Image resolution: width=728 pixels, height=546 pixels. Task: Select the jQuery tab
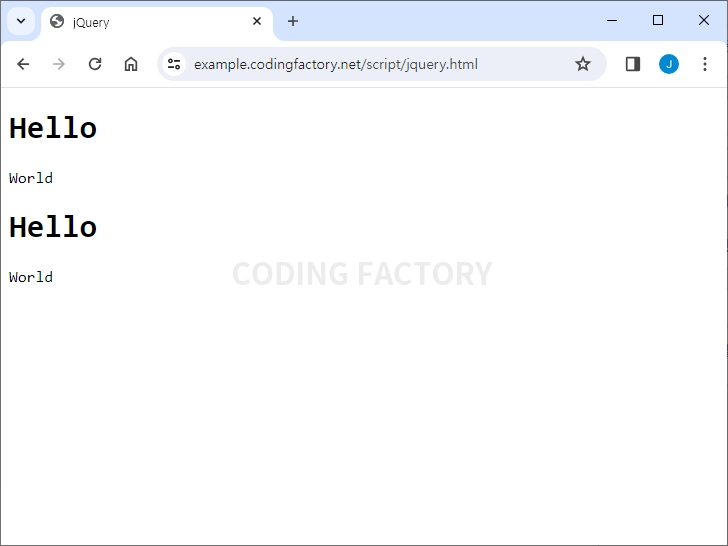[157, 22]
